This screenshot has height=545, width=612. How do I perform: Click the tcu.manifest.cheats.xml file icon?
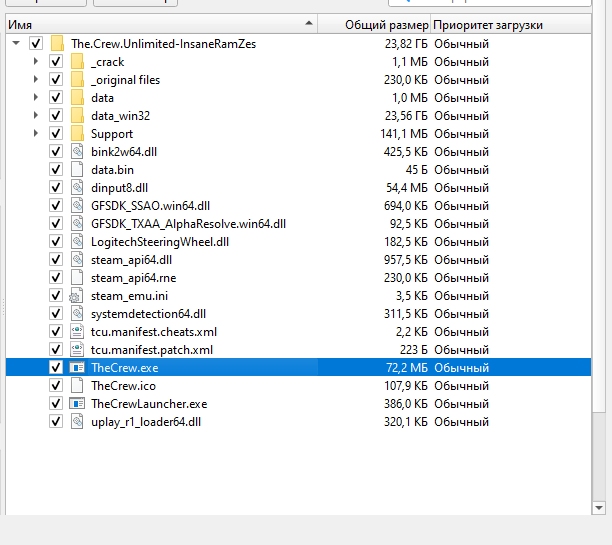pyautogui.click(x=77, y=331)
